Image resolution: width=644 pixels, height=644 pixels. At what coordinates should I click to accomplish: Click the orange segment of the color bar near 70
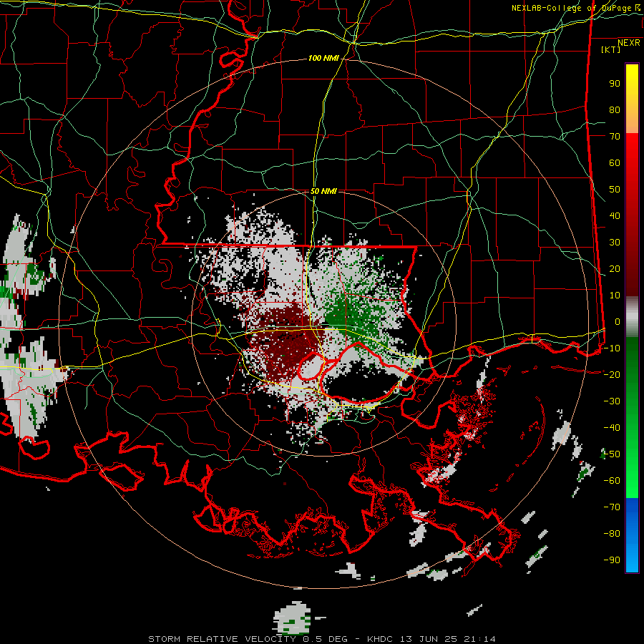(x=632, y=122)
